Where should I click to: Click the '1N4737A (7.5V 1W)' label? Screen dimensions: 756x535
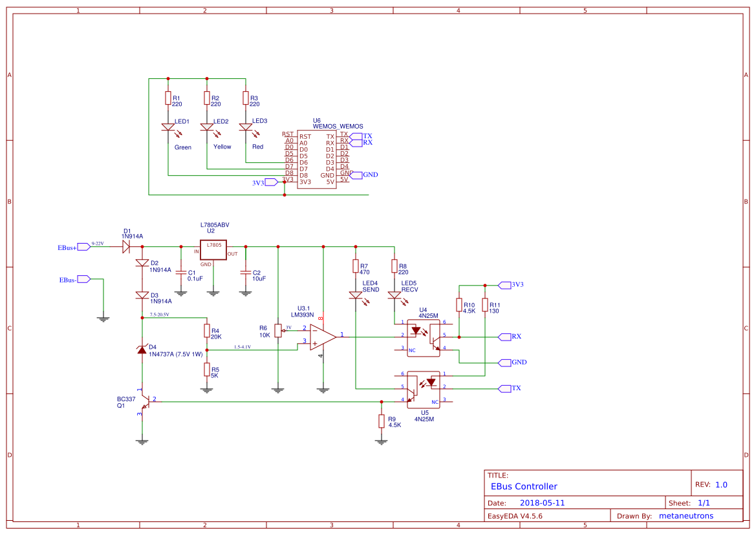point(175,355)
